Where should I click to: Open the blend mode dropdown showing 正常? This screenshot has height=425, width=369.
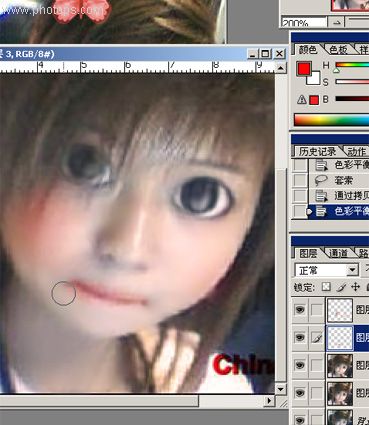point(327,270)
